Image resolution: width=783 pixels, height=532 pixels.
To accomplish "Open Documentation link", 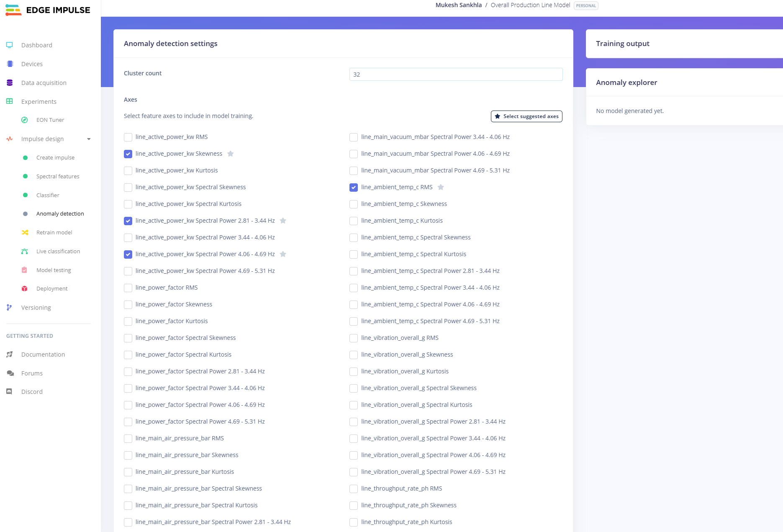I will [43, 354].
